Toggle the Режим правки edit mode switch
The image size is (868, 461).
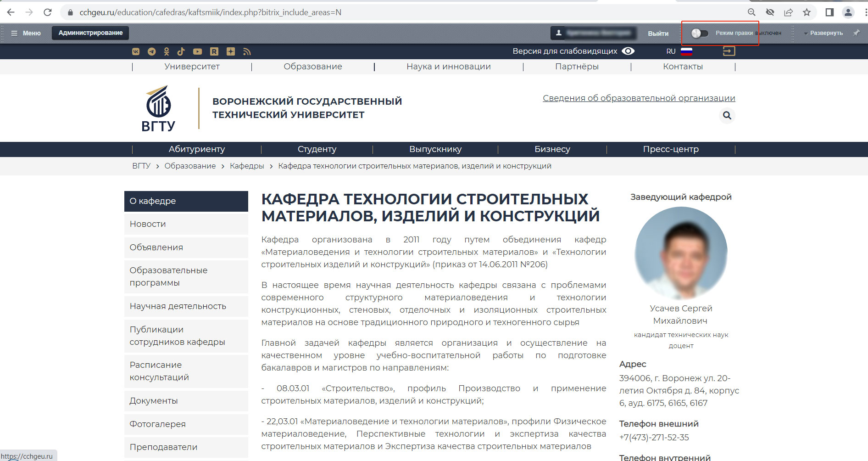(700, 33)
